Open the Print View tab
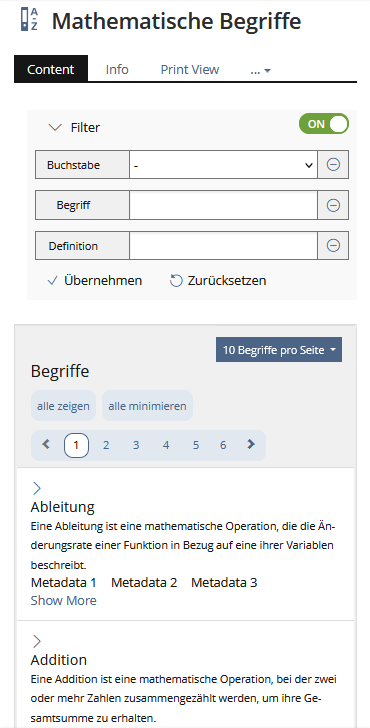 click(x=190, y=69)
